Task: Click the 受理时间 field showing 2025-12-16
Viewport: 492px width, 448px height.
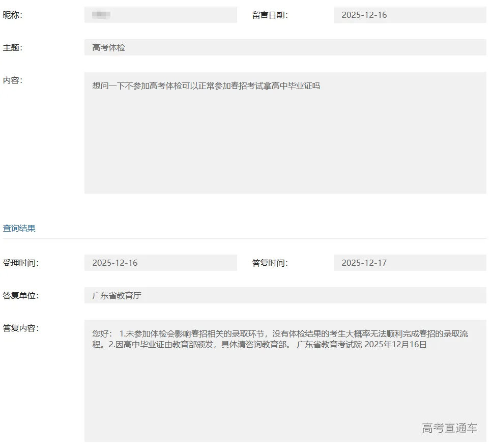Action: tap(160, 263)
